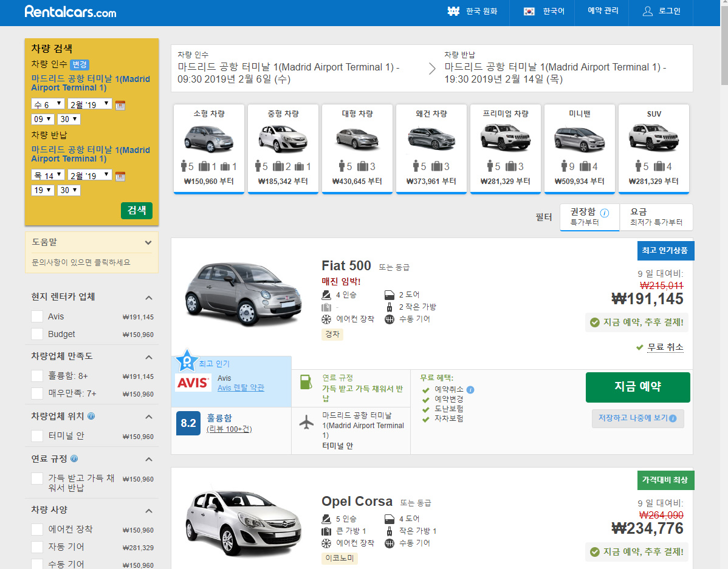Screen dimensions: 728x569
Task: Click the seat icon beside 5 인승 for Opel Corsa
Action: click(x=326, y=519)
